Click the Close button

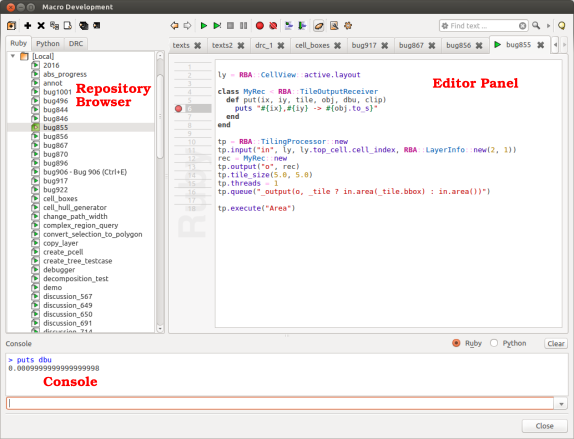point(544,426)
